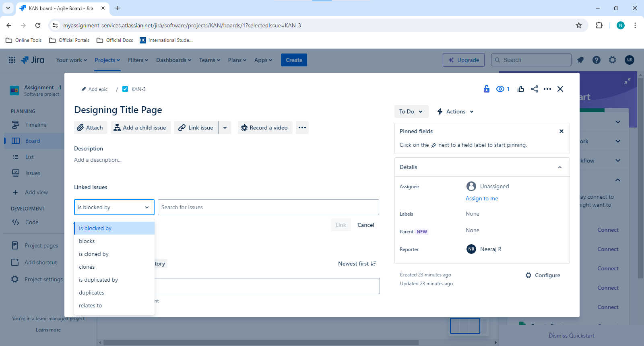Click the Search for issues field
This screenshot has width=644, height=346.
[x=268, y=207]
